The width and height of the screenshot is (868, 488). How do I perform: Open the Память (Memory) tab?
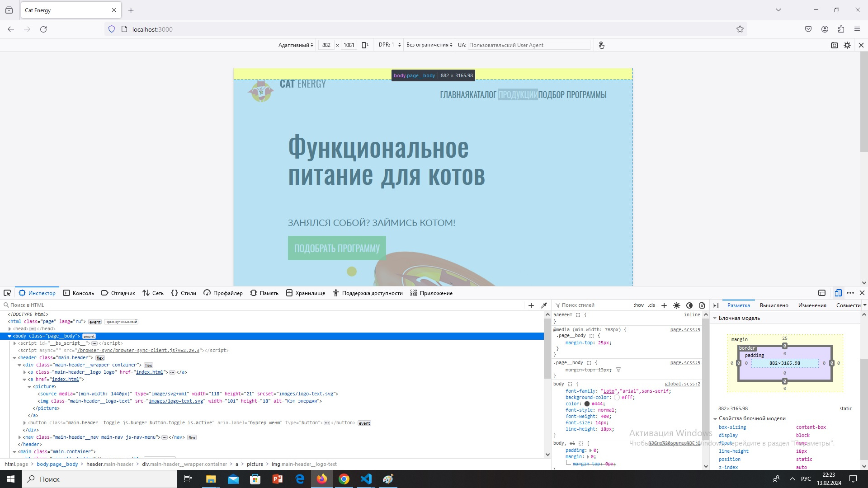[x=264, y=293]
